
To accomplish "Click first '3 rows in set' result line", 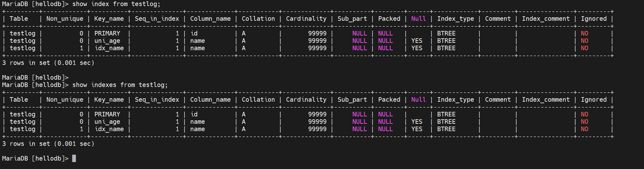I will click(48, 63).
